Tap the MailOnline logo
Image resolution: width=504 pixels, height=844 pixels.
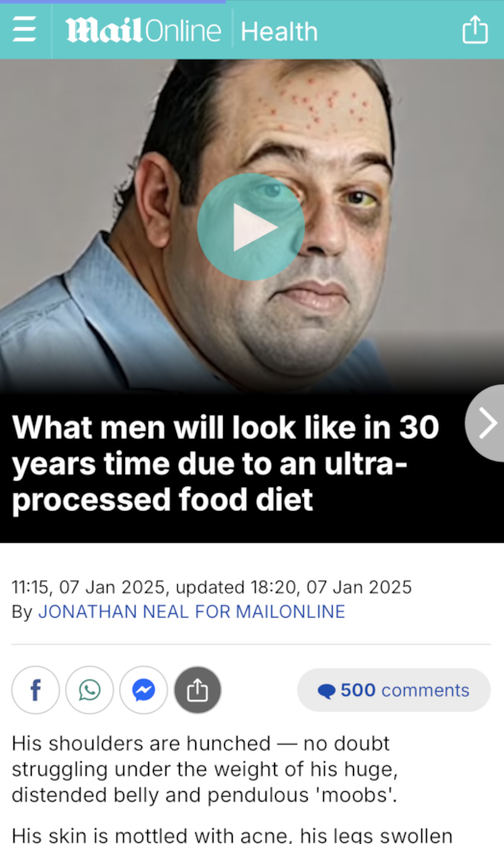[x=143, y=30]
